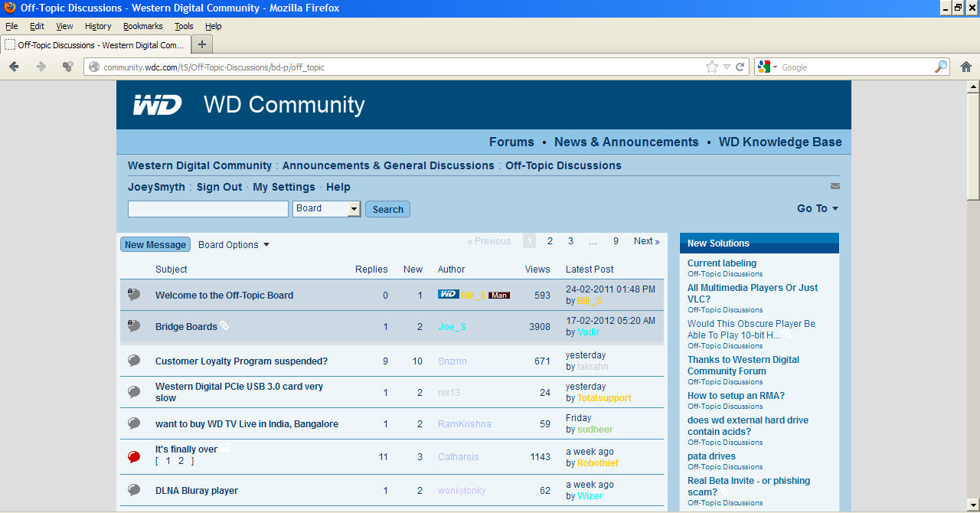Click the WD logo in the header

click(x=157, y=105)
